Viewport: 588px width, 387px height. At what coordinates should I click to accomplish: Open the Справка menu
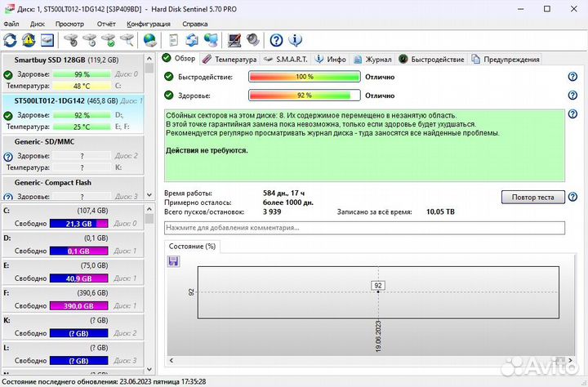194,24
